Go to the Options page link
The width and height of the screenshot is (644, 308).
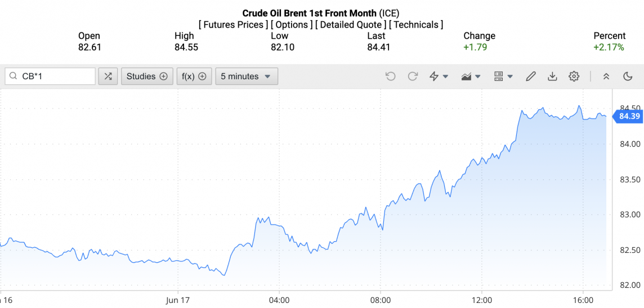click(x=291, y=25)
